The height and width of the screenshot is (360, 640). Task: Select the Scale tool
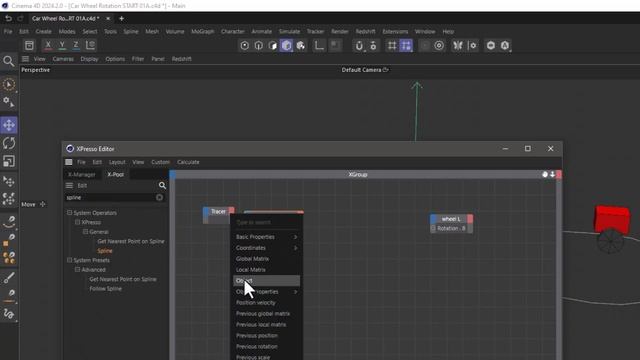(9, 162)
